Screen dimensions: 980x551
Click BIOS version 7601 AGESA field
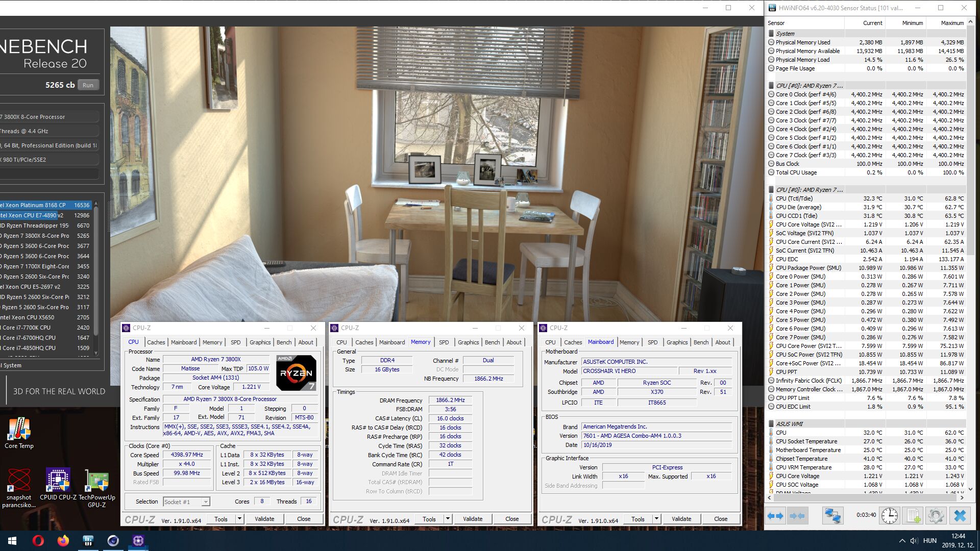point(656,436)
